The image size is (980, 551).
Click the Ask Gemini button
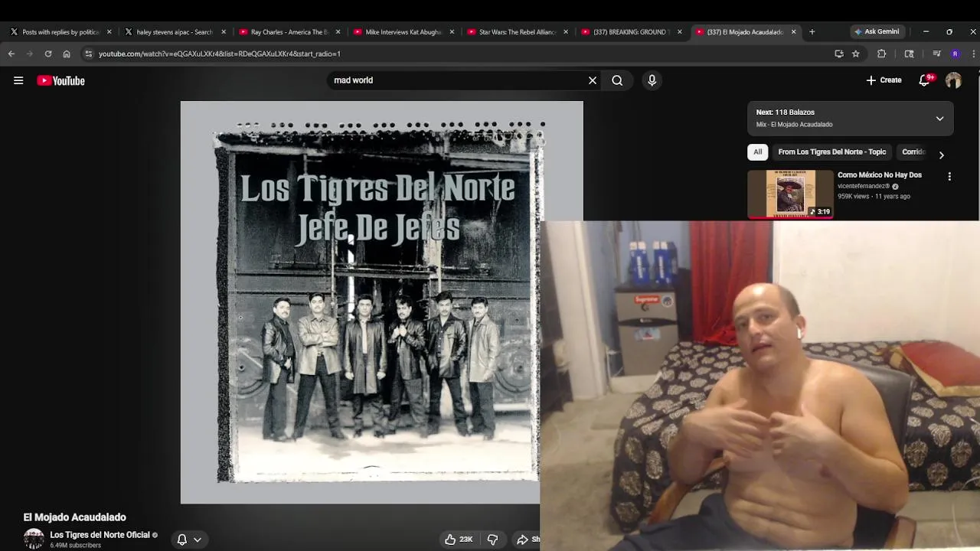[877, 31]
